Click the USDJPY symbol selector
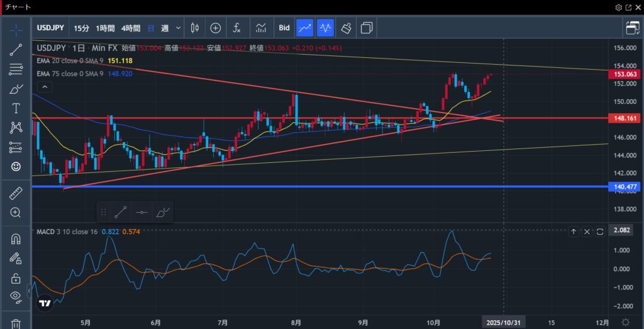The image size is (644, 329). coord(51,28)
